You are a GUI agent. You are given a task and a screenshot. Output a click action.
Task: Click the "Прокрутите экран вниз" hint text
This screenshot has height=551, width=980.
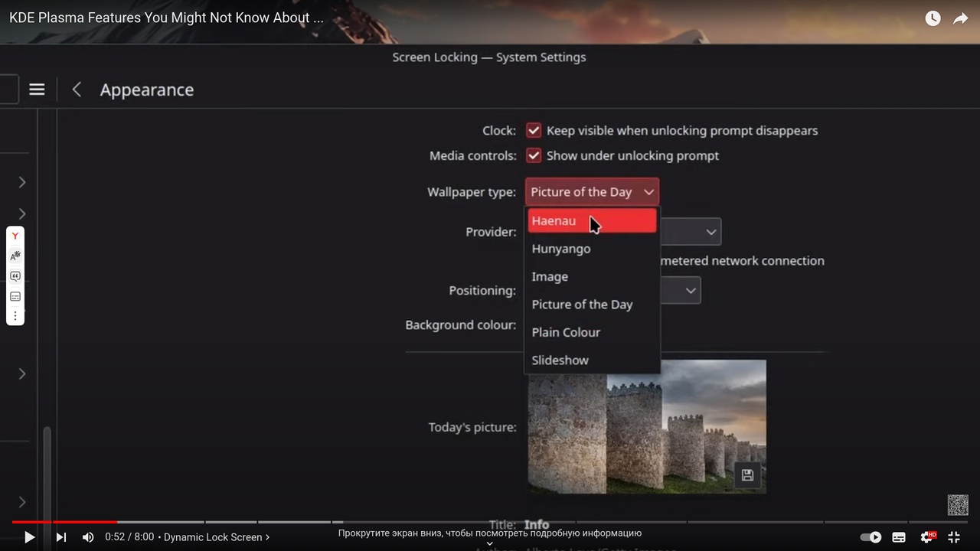pyautogui.click(x=490, y=533)
